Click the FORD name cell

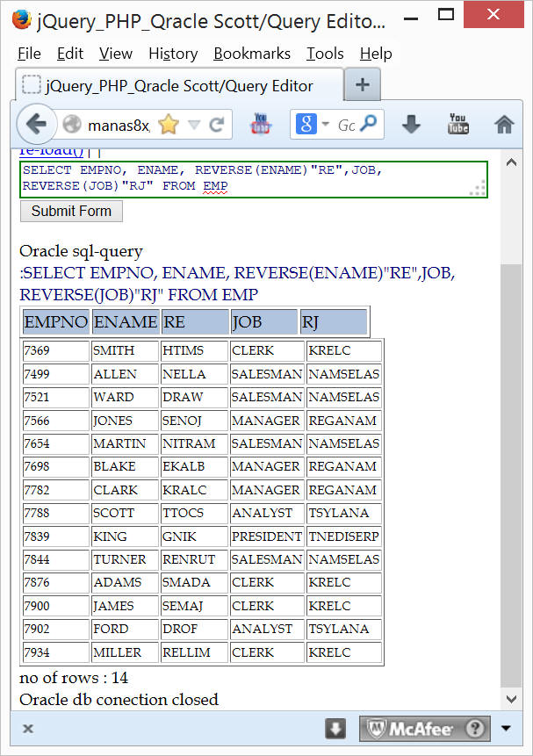pyautogui.click(x=125, y=630)
